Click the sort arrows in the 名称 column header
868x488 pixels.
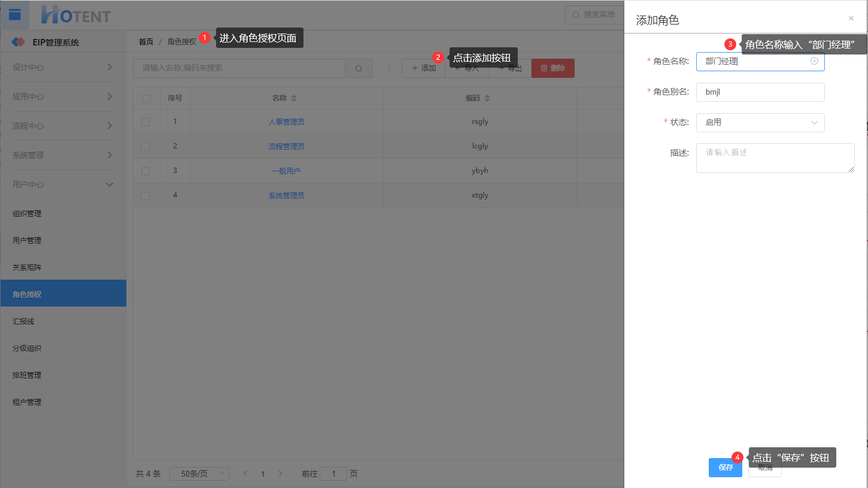point(294,98)
